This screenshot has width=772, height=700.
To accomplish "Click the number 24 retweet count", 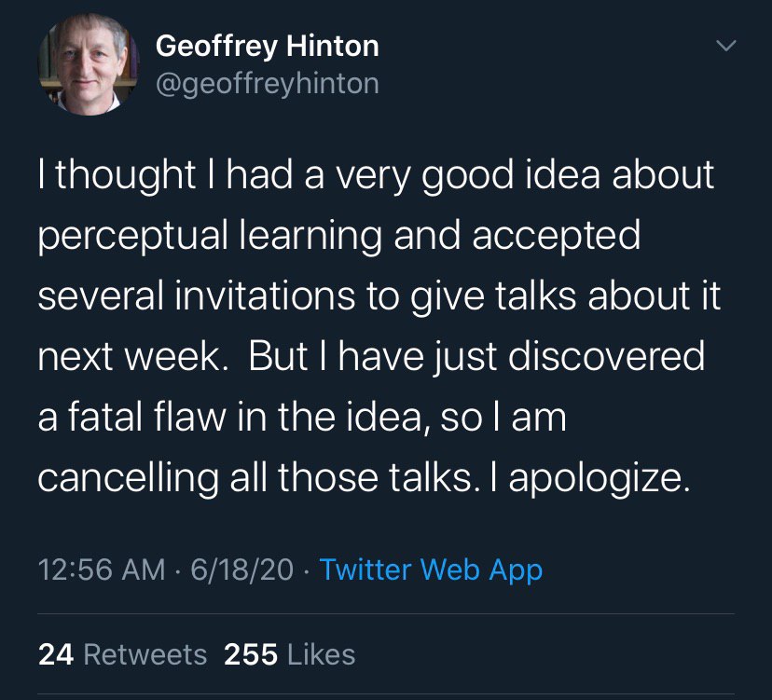I will coord(56,654).
